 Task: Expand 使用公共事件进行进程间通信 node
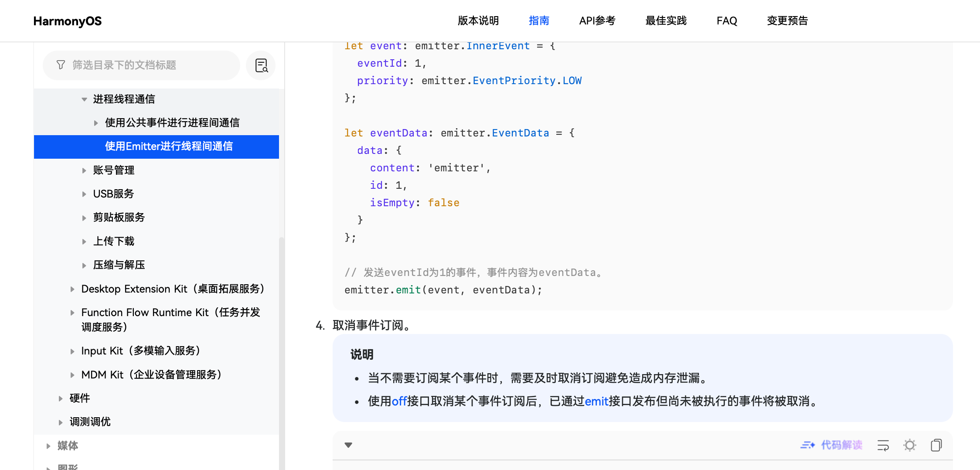(x=96, y=123)
